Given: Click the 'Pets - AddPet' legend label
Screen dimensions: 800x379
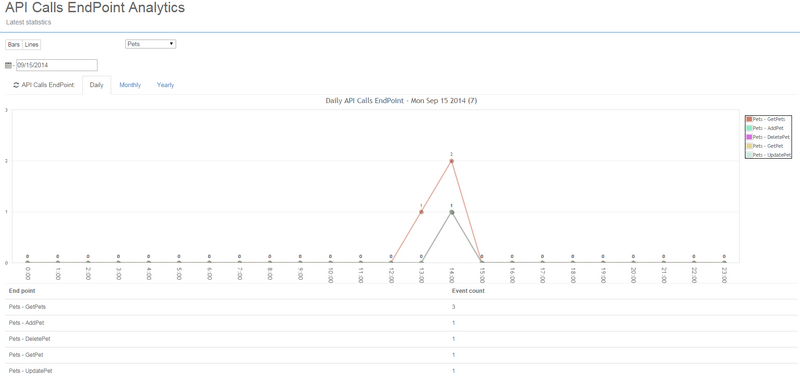Looking at the screenshot, I should (x=768, y=128).
